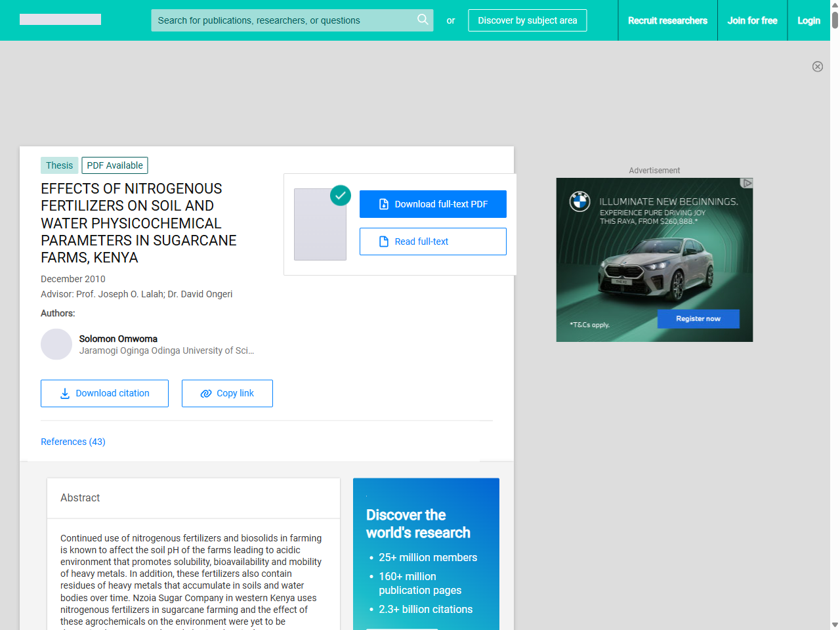Switch to the Recruit researchers menu item
The width and height of the screenshot is (840, 630).
click(x=667, y=20)
